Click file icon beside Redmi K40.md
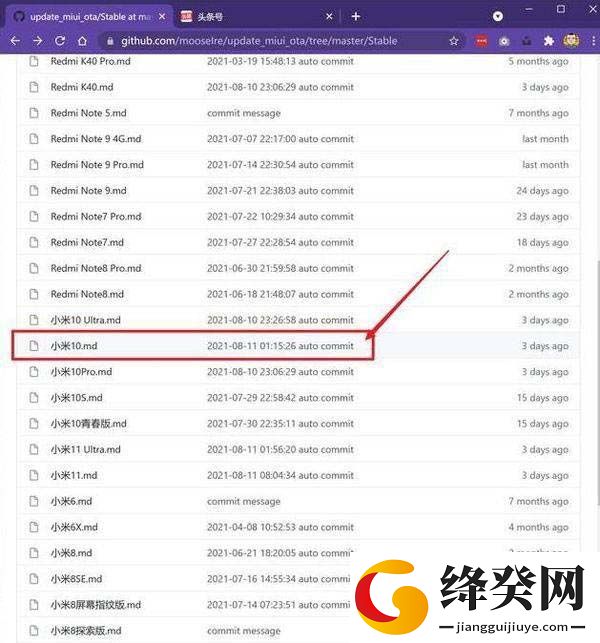Viewport: 600px width, 643px height. point(34,87)
